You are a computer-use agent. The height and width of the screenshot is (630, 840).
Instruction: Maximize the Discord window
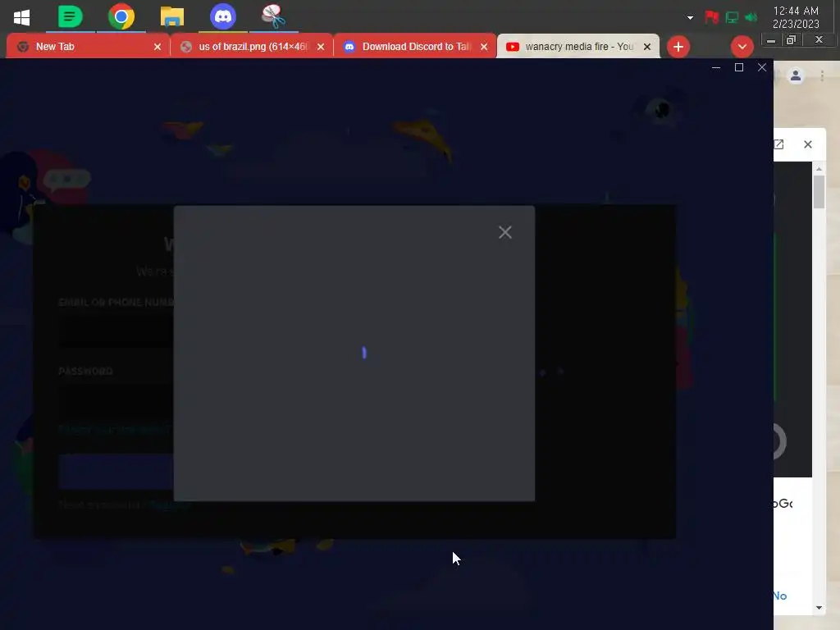[x=739, y=67]
